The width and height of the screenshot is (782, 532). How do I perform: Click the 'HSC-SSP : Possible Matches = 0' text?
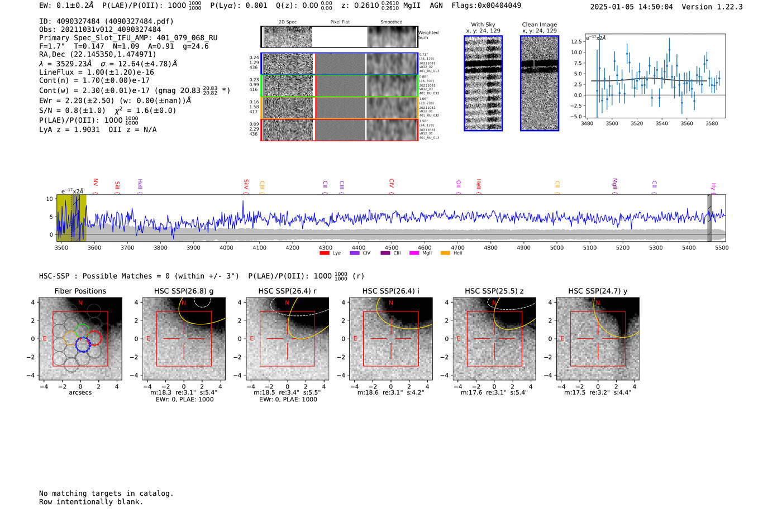pyautogui.click(x=104, y=276)
